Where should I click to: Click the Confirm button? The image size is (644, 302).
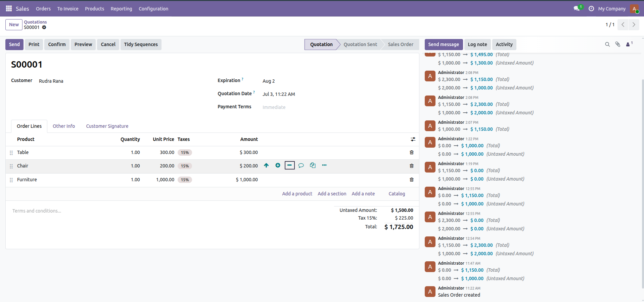57,44
